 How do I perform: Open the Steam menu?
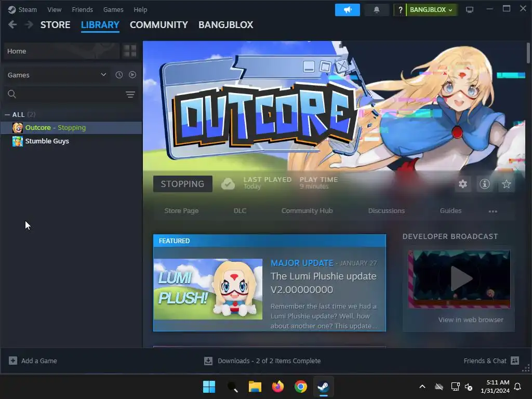[x=28, y=9]
